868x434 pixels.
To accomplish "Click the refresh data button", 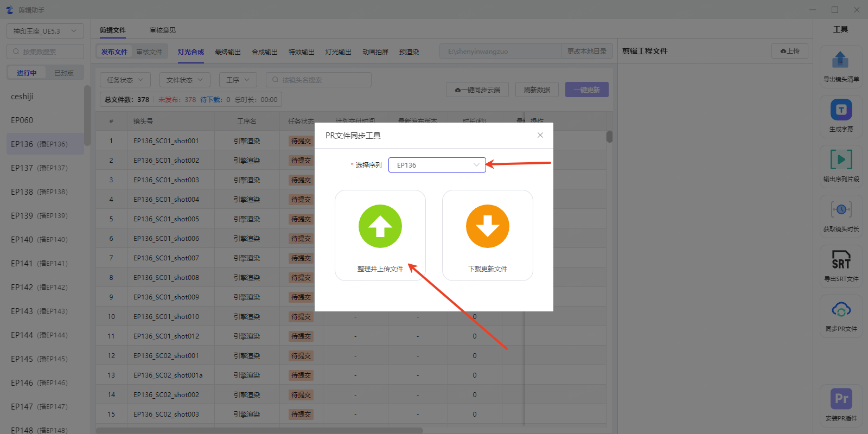I will tap(537, 90).
